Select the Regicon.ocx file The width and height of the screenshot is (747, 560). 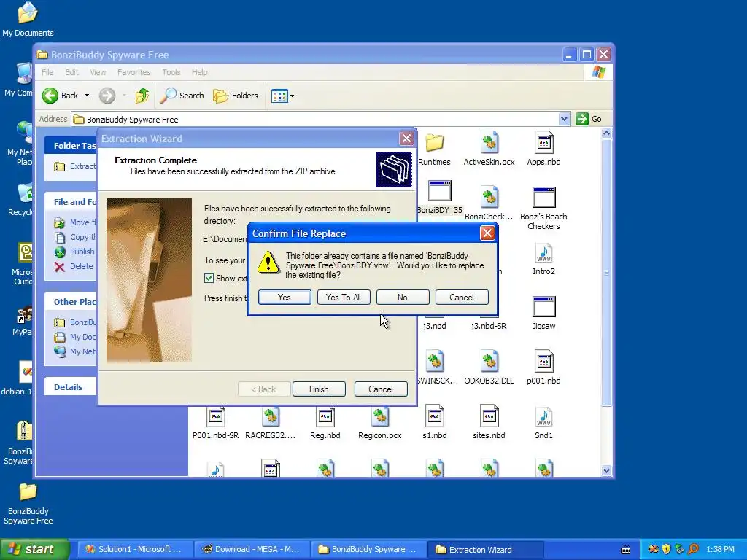[x=380, y=423]
